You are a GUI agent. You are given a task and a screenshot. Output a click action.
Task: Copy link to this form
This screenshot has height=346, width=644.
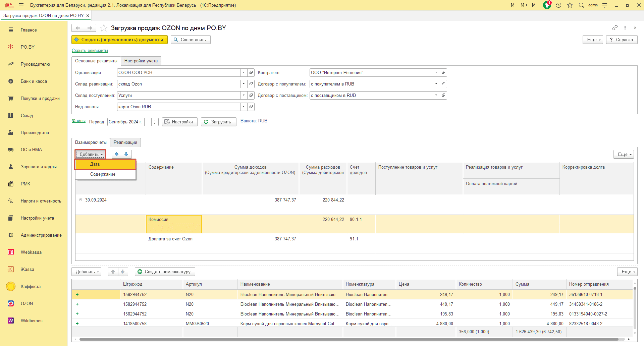pos(615,27)
